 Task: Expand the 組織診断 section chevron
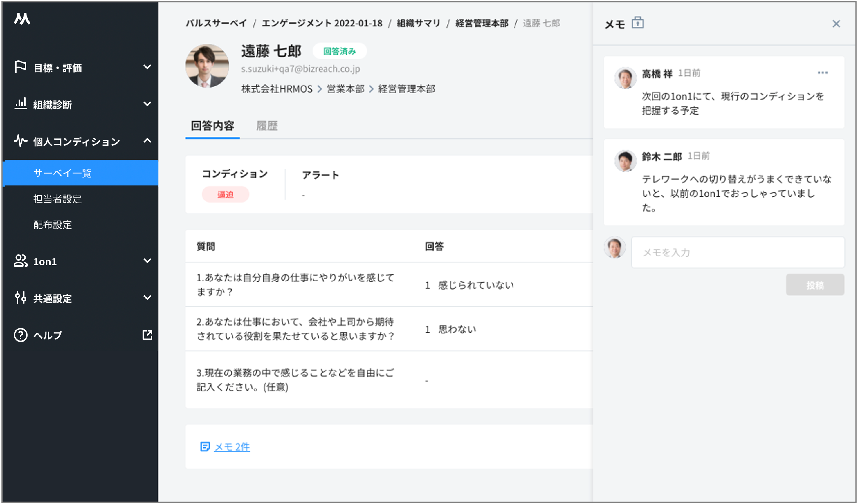tap(147, 104)
